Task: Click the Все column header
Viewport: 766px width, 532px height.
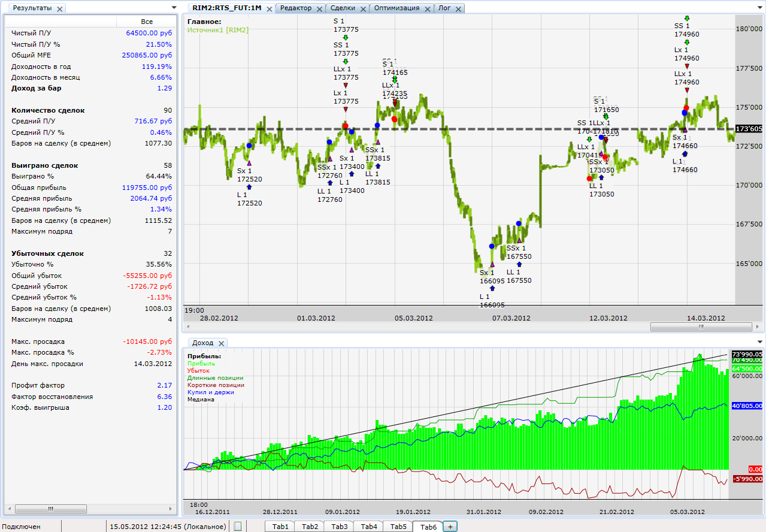Action: coord(147,22)
